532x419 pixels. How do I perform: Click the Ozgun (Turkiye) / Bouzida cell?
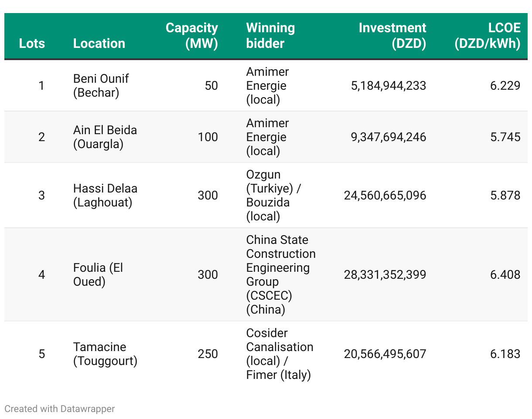(274, 196)
